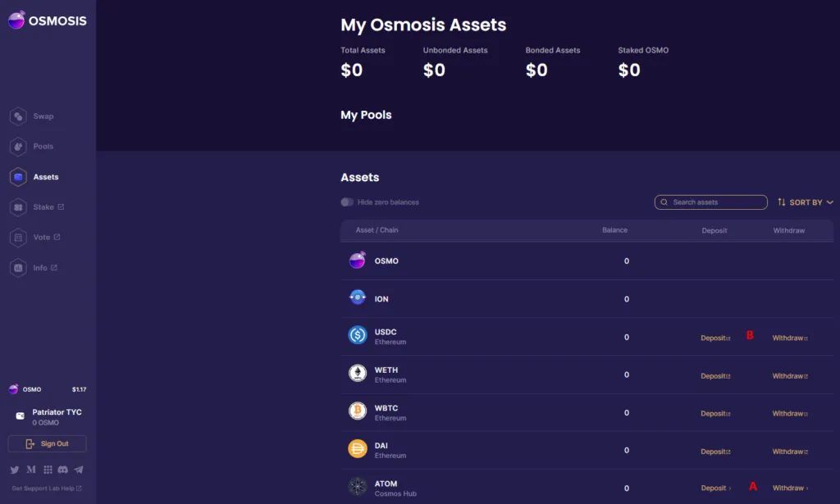The image size is (840, 504).
Task: Click the Swap icon in the sidebar
Action: 18,116
